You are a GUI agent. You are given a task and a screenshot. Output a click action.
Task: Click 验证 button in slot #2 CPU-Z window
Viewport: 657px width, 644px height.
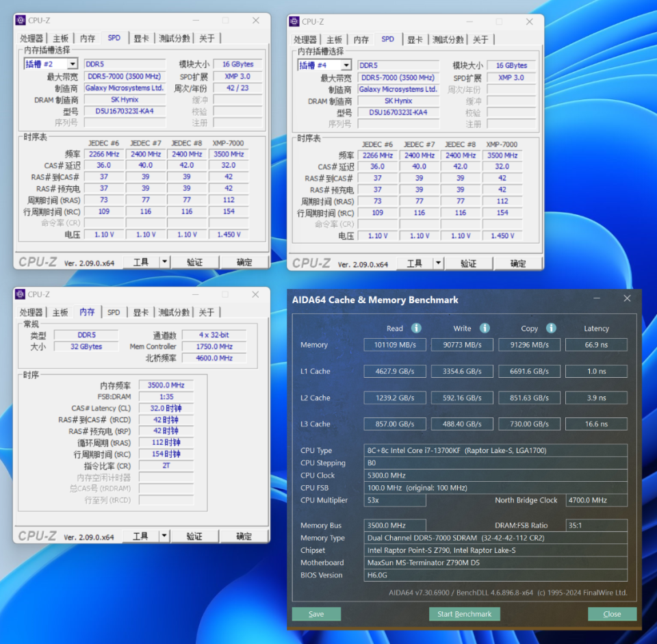coord(195,262)
